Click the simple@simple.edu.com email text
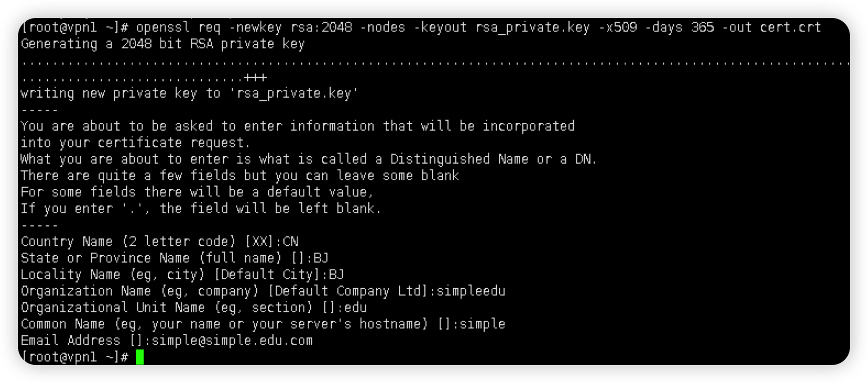The image size is (868, 383). click(x=232, y=340)
